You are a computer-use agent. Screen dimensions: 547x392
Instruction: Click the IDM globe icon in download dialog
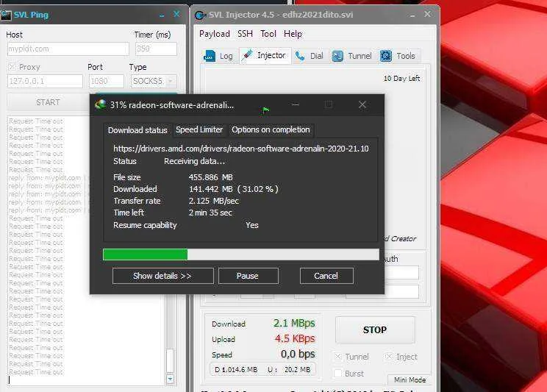(101, 104)
